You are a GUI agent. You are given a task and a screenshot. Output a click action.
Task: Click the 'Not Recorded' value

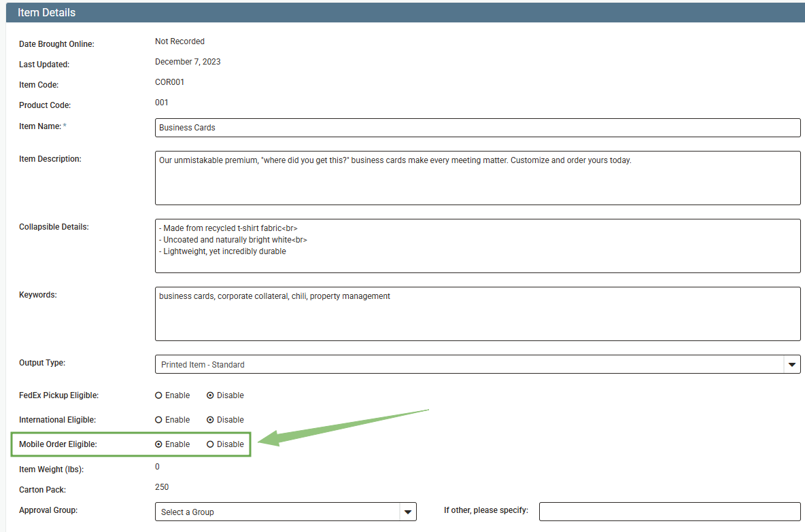[x=179, y=41]
